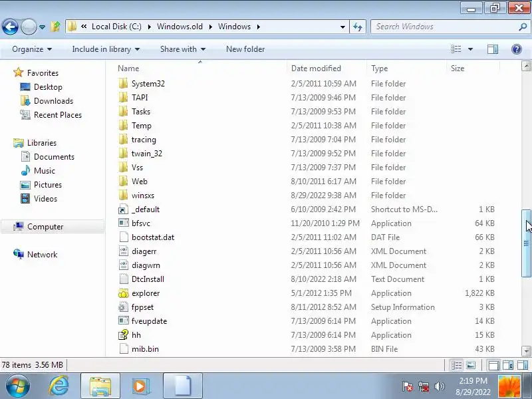Select the winsxs folder icon
The height and width of the screenshot is (399, 532).
[123, 196]
